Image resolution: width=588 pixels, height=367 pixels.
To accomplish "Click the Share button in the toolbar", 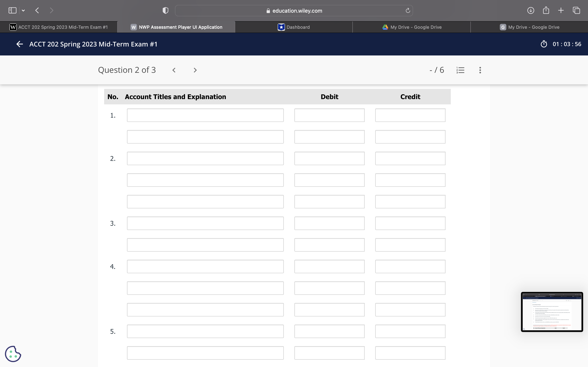I will [x=546, y=10].
